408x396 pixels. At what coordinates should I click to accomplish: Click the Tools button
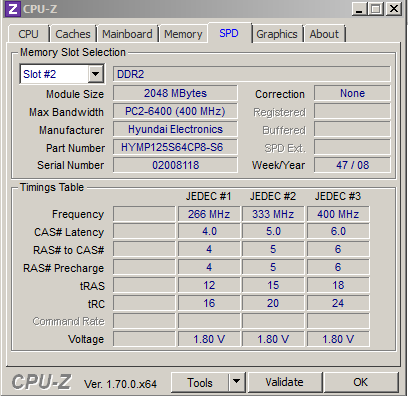click(x=200, y=382)
